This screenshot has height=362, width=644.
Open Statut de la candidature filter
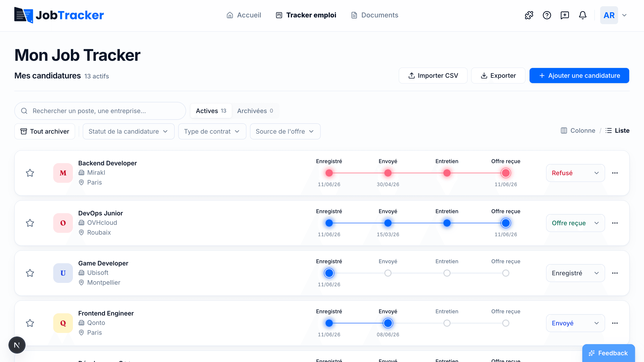click(129, 131)
